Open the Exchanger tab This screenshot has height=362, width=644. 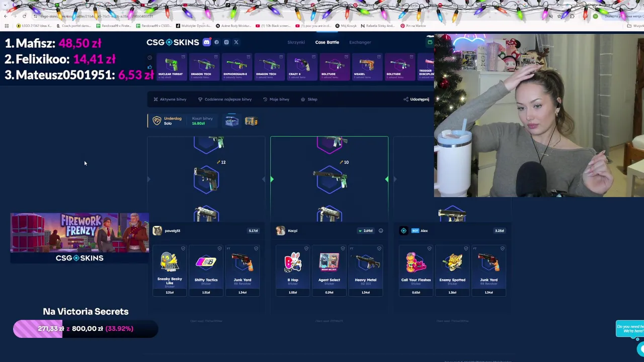click(x=360, y=42)
